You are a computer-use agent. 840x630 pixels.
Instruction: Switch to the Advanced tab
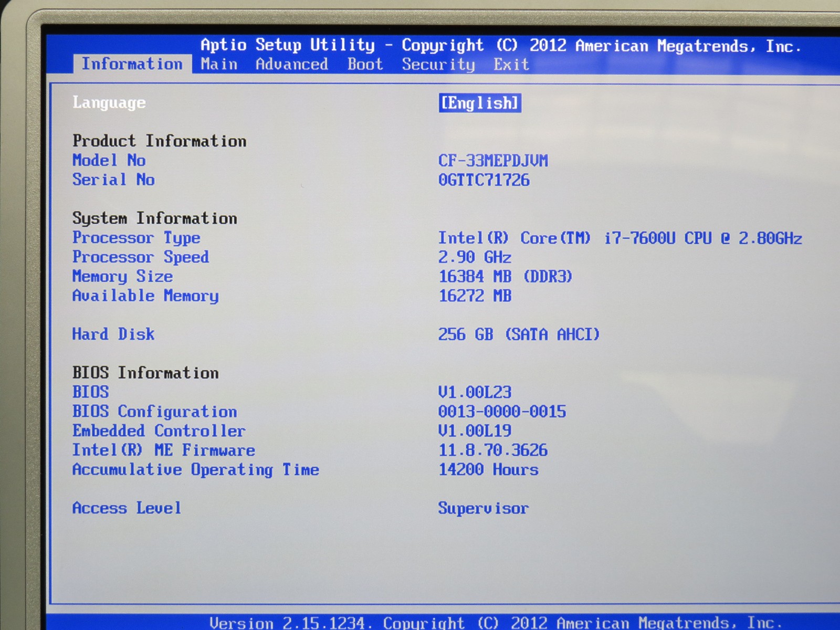pos(292,64)
